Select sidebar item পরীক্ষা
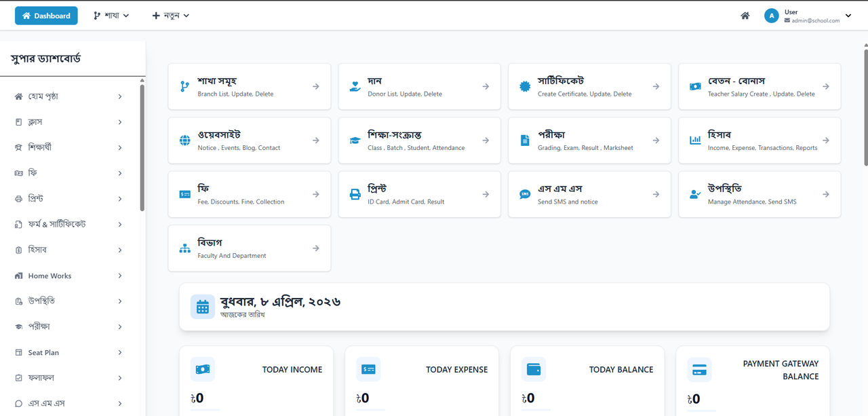 (x=68, y=326)
